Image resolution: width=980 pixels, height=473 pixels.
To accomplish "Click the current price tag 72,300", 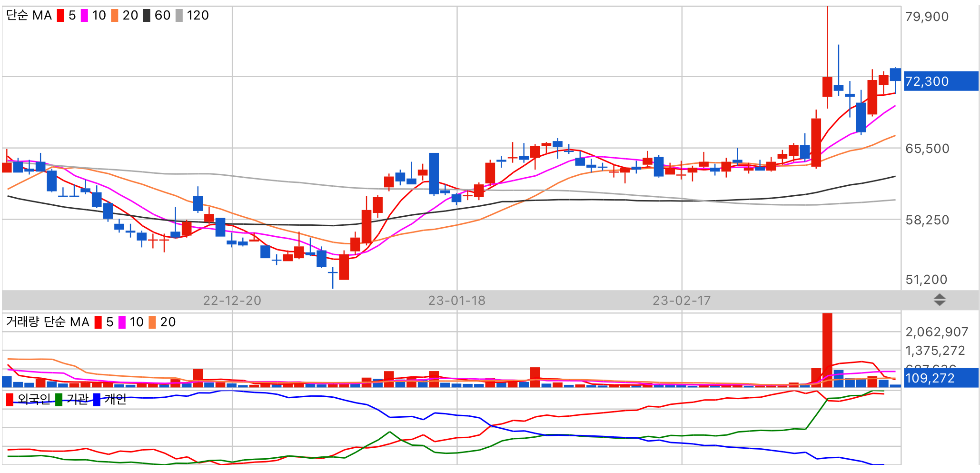I will click(941, 81).
